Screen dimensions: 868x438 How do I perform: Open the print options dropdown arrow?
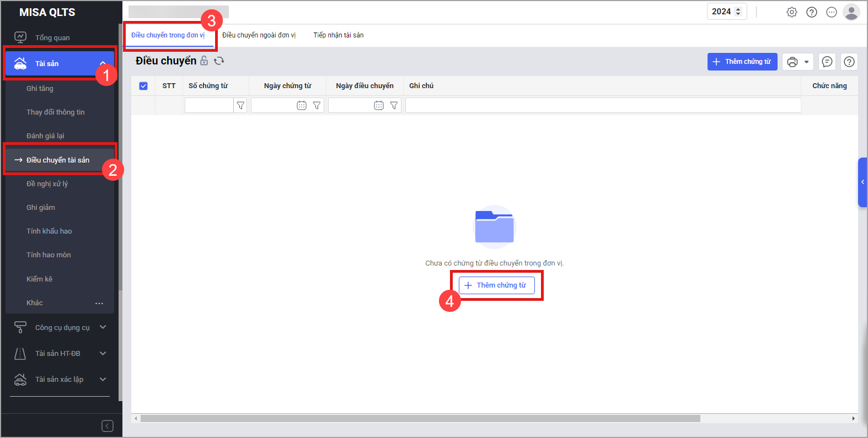coord(807,62)
